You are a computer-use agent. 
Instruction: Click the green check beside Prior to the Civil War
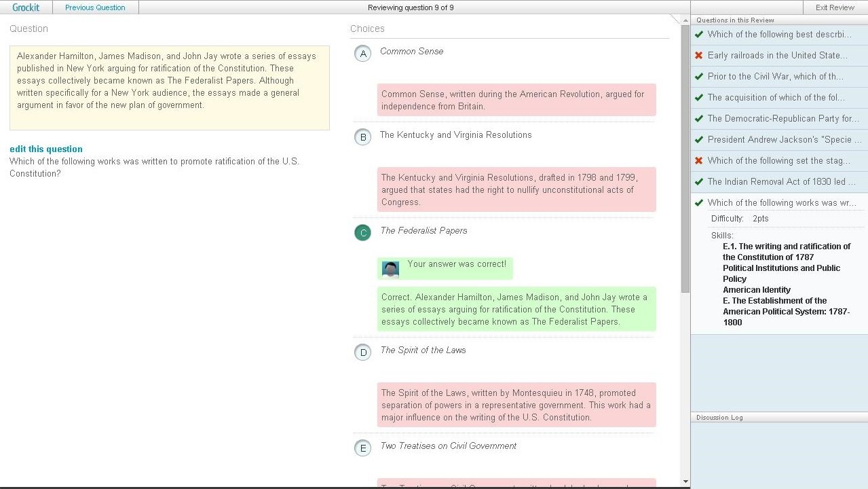[x=699, y=76]
